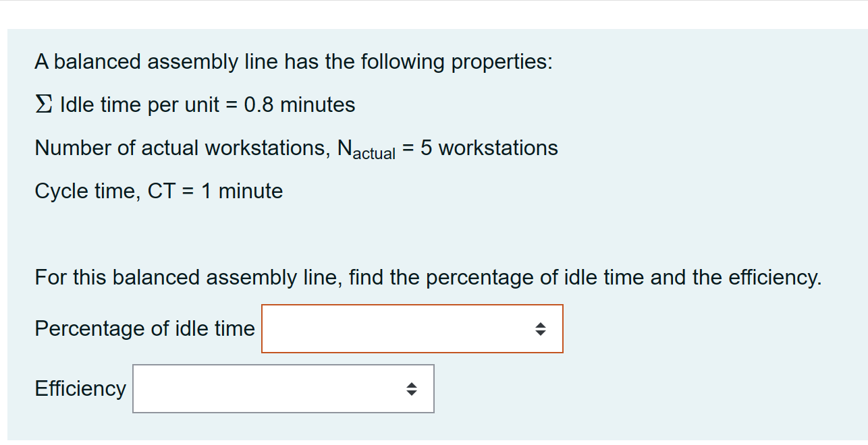Click the sigma symbol before Idle time
This screenshot has height=445, width=868.
[x=43, y=104]
